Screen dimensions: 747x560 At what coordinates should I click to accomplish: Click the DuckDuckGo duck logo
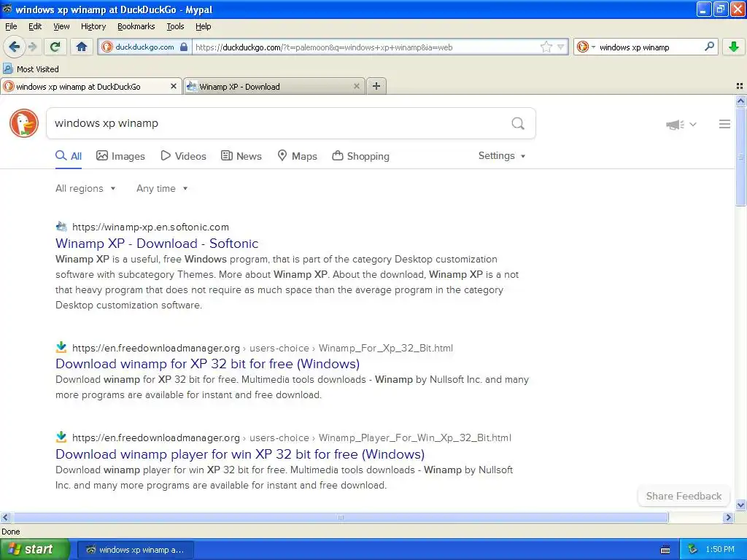pyautogui.click(x=24, y=123)
